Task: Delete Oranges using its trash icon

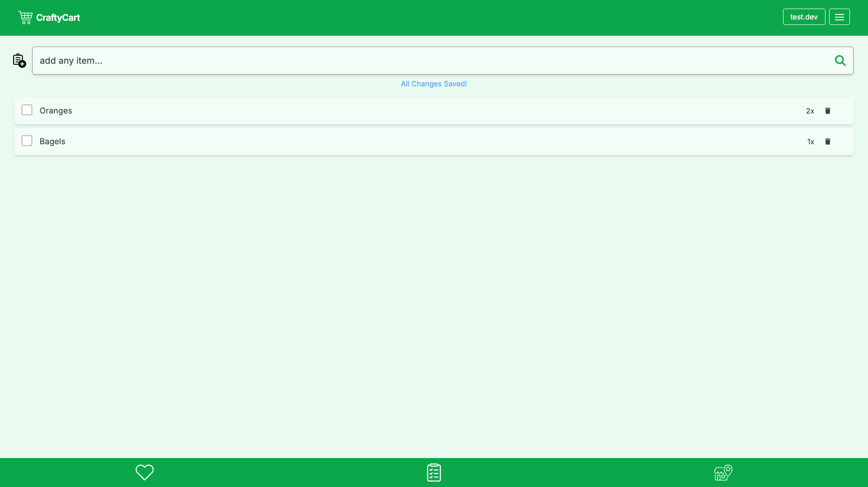Action: [827, 111]
